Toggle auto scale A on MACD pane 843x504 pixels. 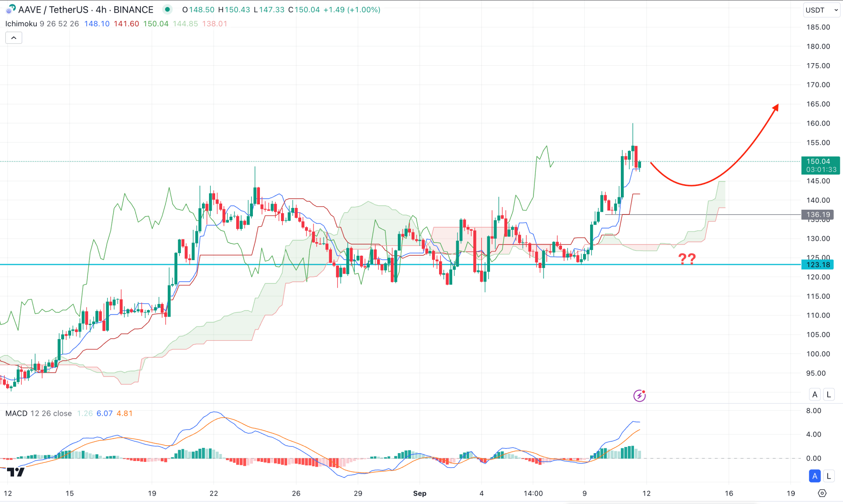click(x=815, y=476)
